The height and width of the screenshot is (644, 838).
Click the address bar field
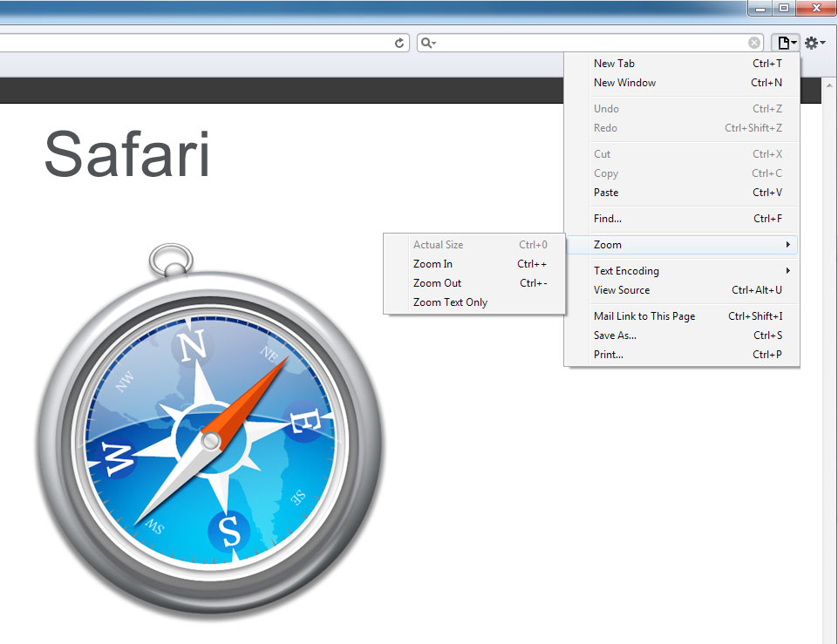click(205, 43)
